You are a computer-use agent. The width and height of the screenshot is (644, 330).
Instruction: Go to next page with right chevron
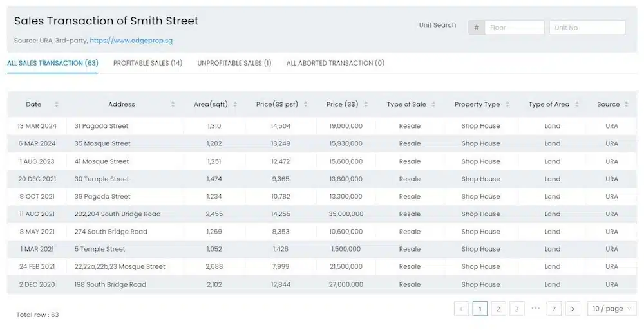coord(573,309)
